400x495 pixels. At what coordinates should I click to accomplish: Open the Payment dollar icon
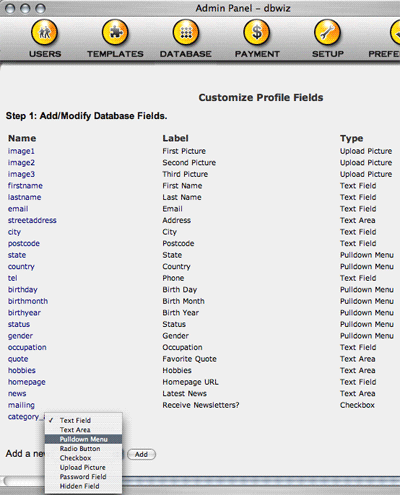tap(257, 32)
